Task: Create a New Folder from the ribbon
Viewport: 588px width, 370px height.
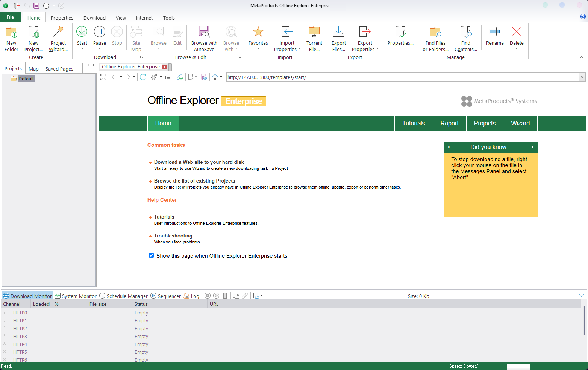Action: coord(11,39)
